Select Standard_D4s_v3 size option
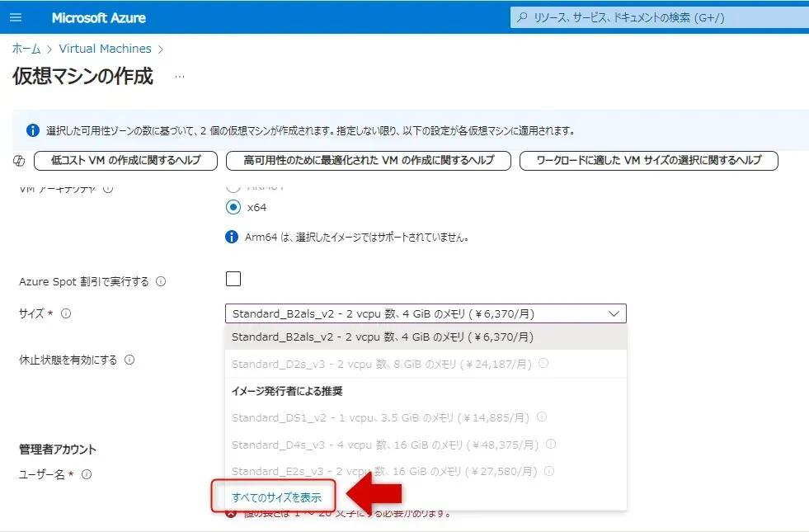Screen dimensions: 809x532 pos(385,445)
